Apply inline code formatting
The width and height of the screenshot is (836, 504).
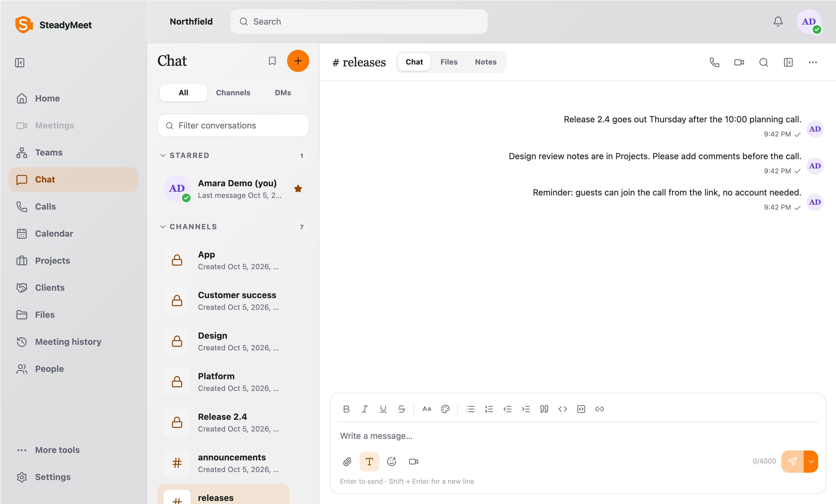tap(562, 409)
